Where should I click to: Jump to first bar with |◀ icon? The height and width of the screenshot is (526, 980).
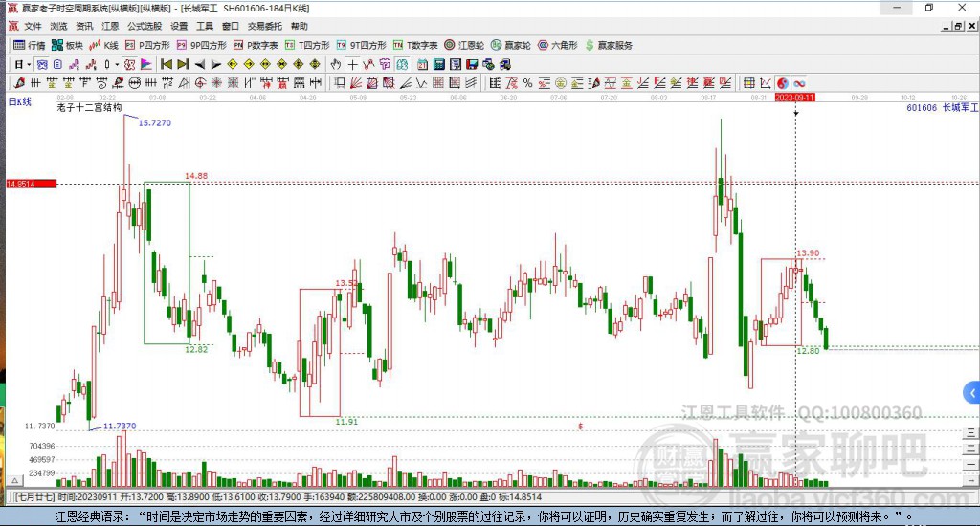tap(167, 64)
